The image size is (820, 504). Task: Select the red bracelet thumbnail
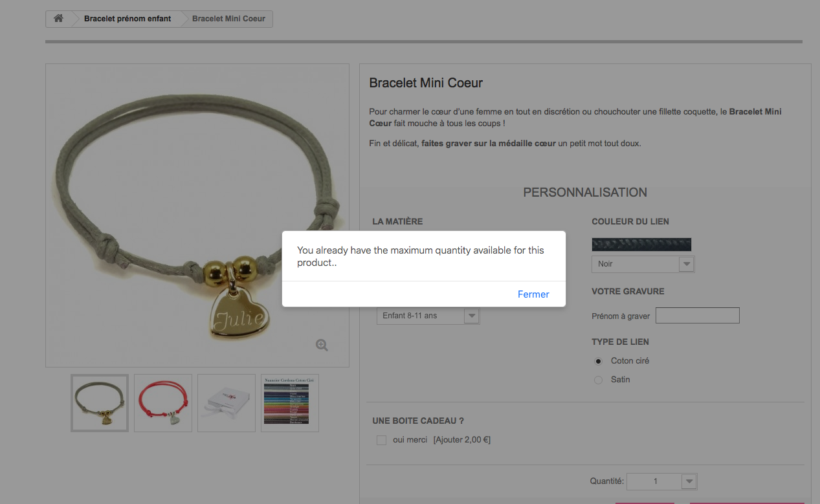click(162, 402)
